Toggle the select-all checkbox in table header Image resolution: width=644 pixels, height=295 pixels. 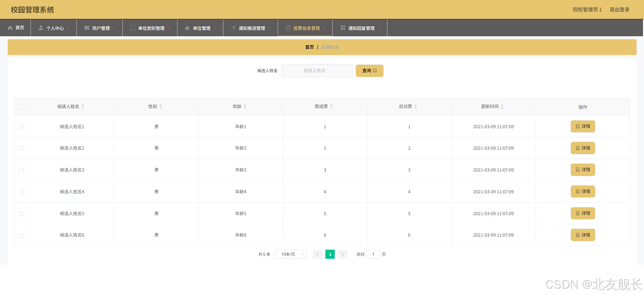[22, 107]
